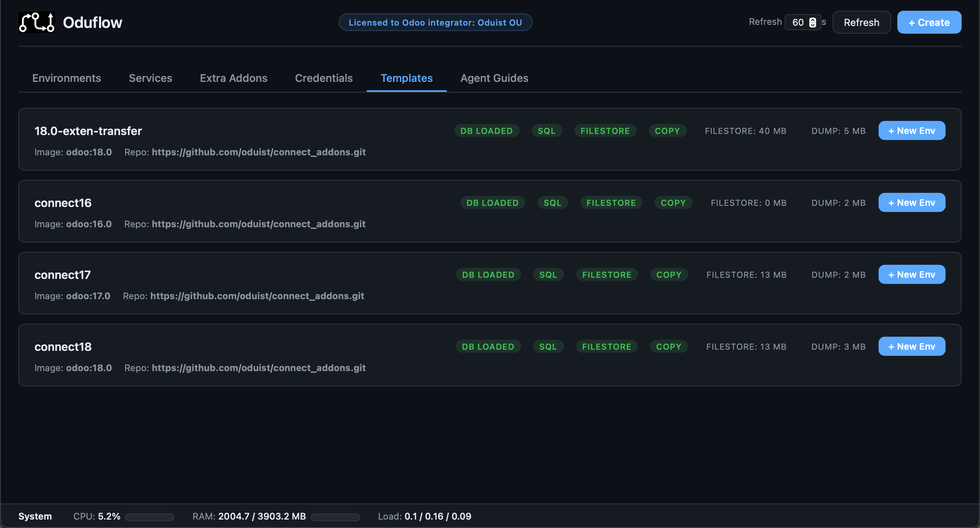Click the Refresh button
The image size is (980, 528).
pyautogui.click(x=861, y=22)
